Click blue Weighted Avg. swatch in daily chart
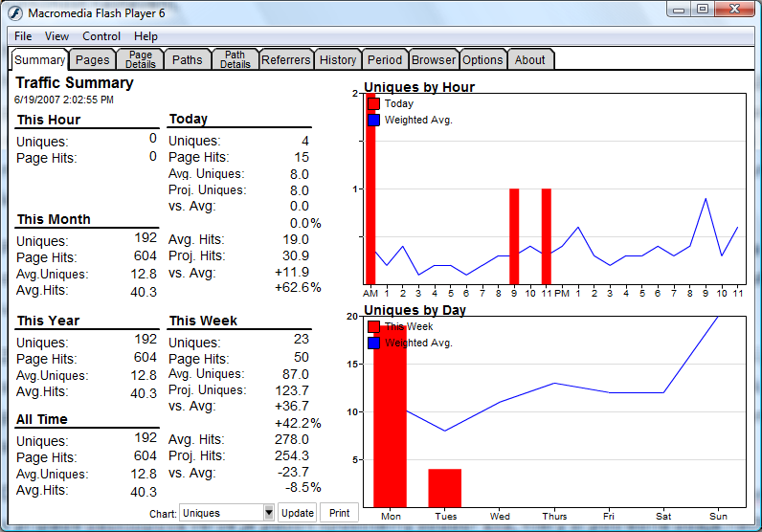This screenshot has width=762, height=532. (x=373, y=343)
